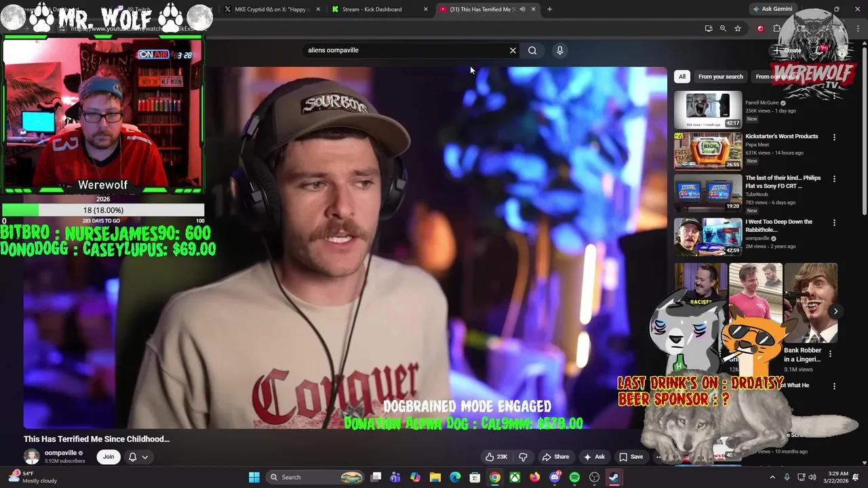The height and width of the screenshot is (488, 868).
Task: Click the video title This Has Terrified Me
Action: (x=96, y=439)
